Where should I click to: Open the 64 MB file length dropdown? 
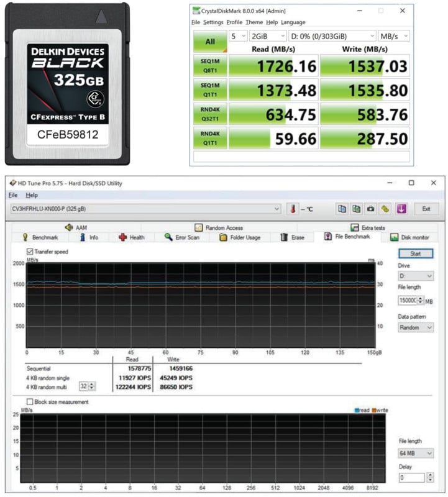pos(416,454)
